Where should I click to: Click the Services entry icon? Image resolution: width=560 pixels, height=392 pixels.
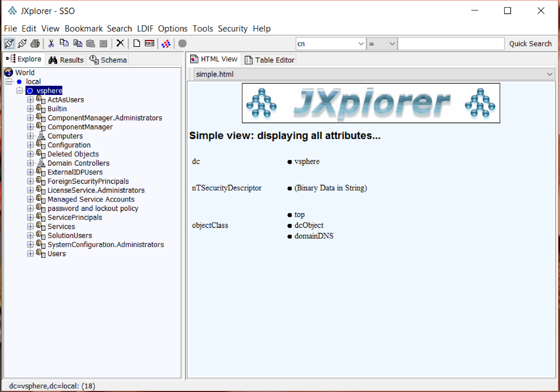tap(40, 226)
